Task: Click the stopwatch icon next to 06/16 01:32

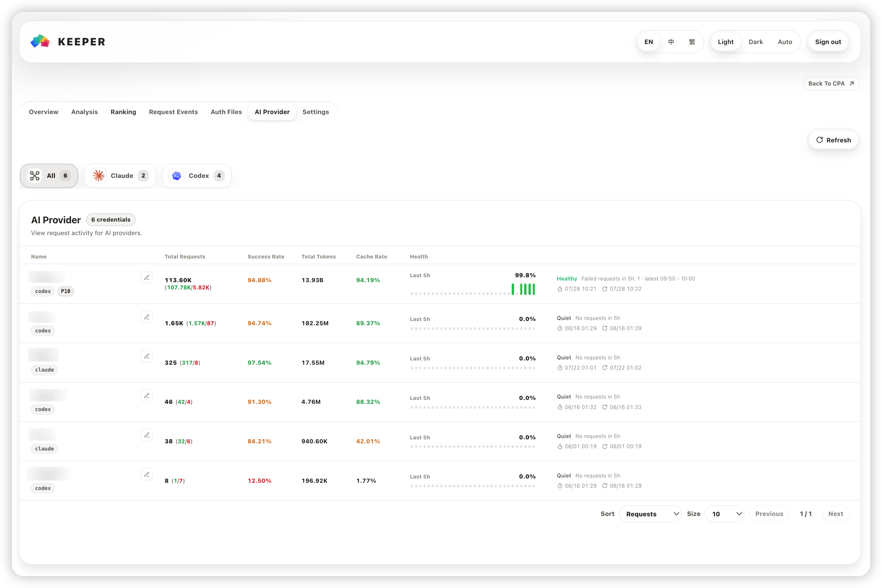Action: [560, 407]
